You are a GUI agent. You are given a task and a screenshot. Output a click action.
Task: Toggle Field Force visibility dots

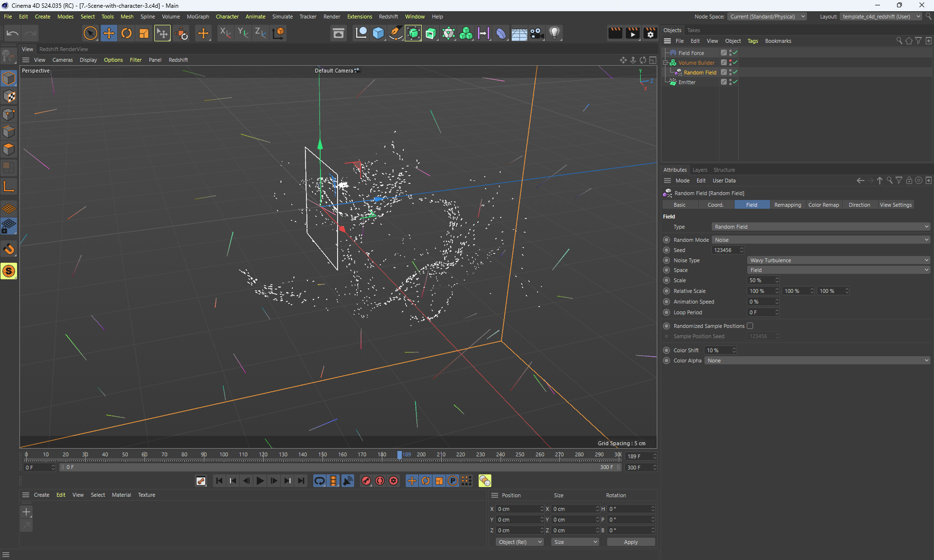tap(730, 53)
